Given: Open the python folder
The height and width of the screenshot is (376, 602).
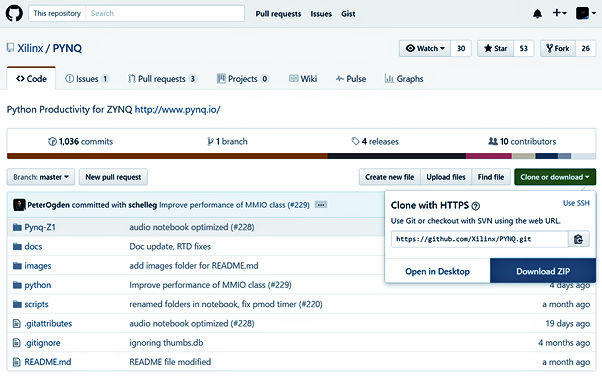Looking at the screenshot, I should [38, 285].
